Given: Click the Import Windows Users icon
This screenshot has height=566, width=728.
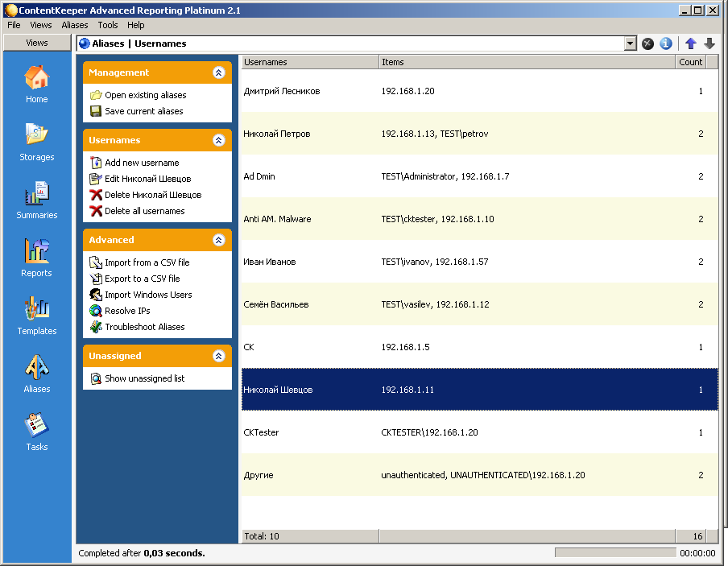Looking at the screenshot, I should (96, 295).
